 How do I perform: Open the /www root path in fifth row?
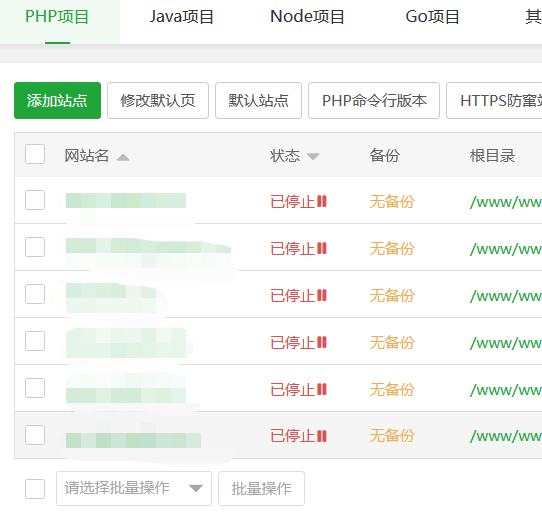click(x=506, y=390)
